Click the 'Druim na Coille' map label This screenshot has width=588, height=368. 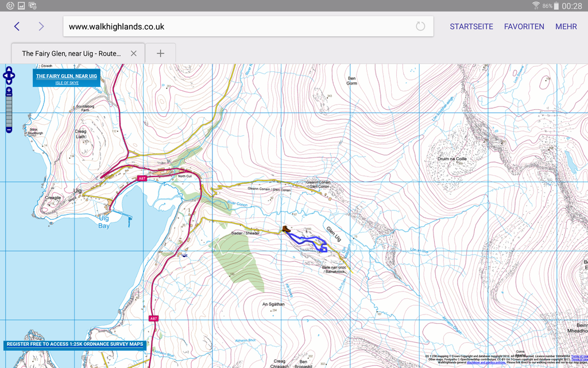(452, 159)
